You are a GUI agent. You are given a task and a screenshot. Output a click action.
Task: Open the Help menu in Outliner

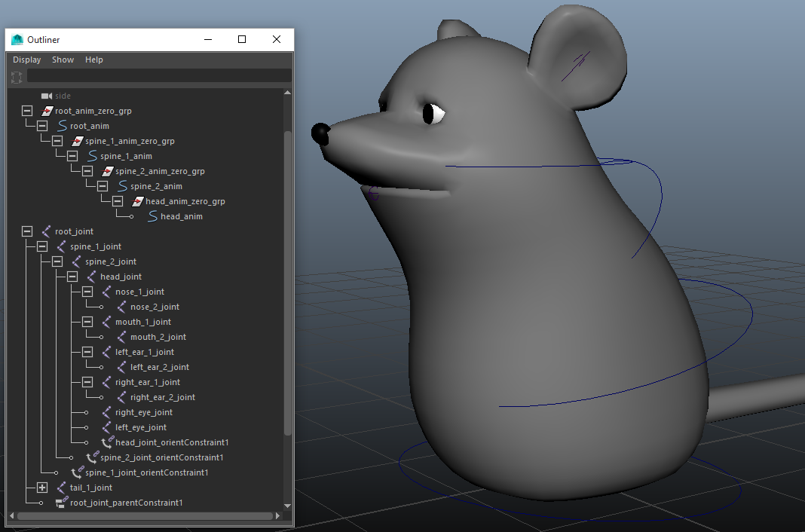tap(94, 60)
